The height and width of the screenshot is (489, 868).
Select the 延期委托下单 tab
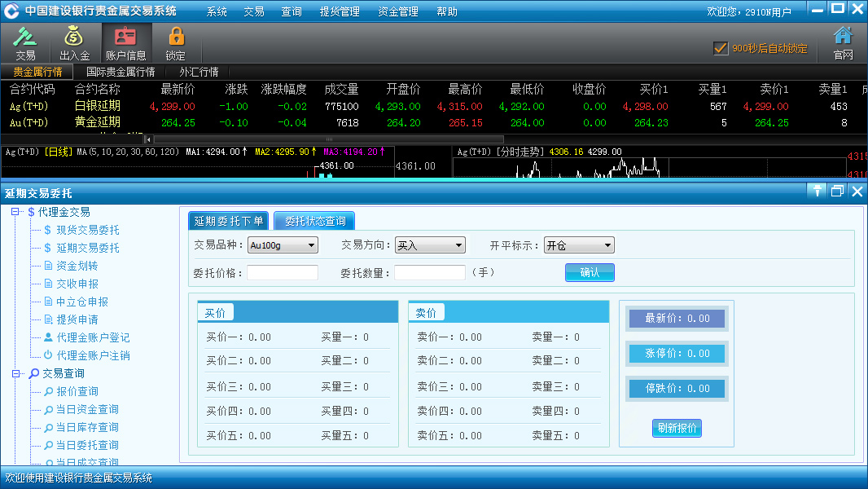click(229, 221)
